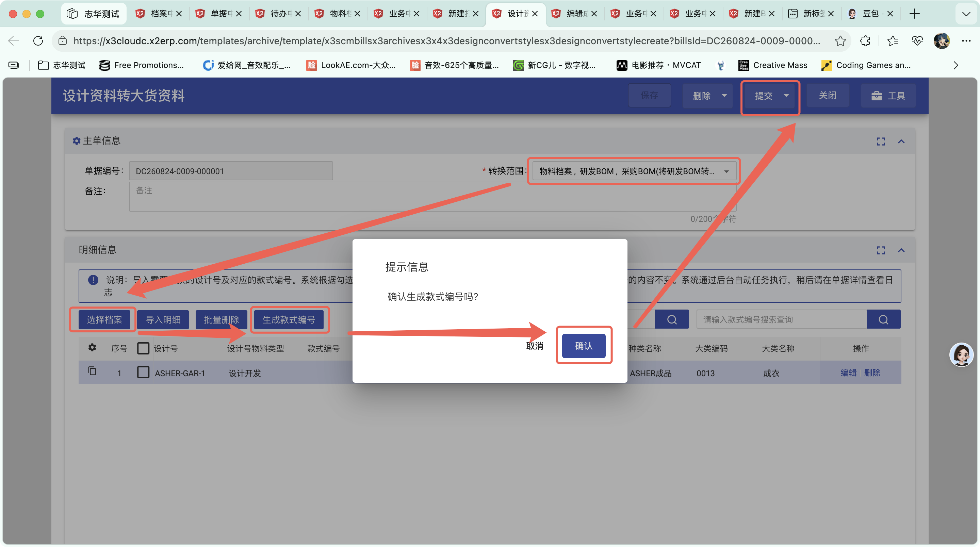Click the assistant avatar floating icon

tap(961, 354)
